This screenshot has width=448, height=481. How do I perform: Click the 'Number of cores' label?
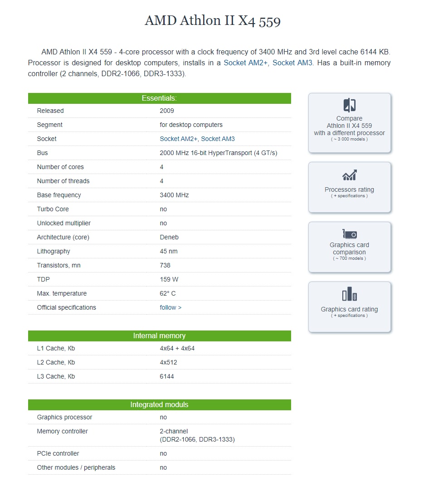click(60, 167)
